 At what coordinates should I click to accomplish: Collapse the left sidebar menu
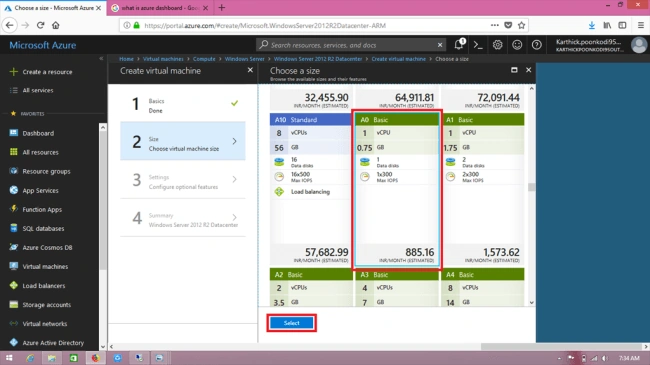[101, 58]
